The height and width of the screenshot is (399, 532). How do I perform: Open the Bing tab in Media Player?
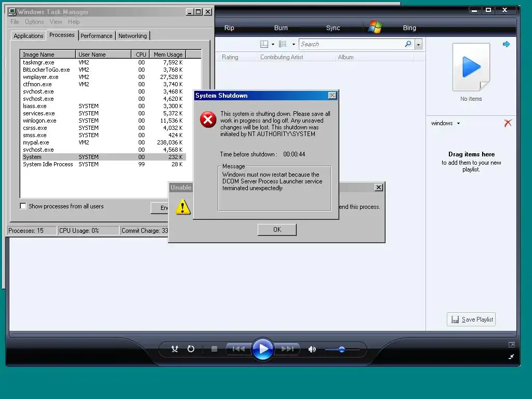(x=409, y=28)
